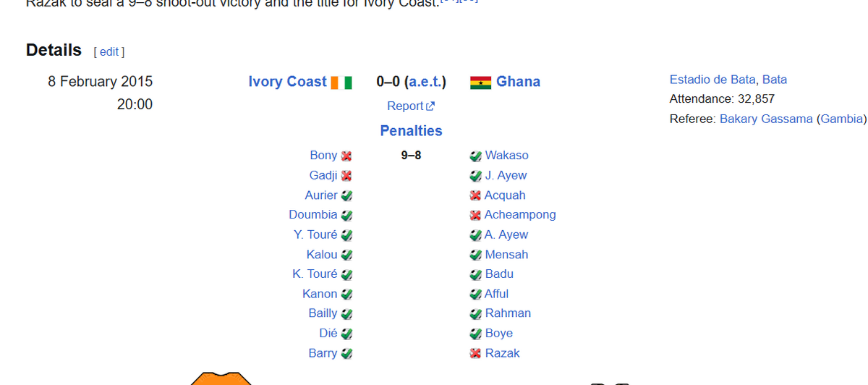Image resolution: width=868 pixels, height=385 pixels.
Task: Click the Ghana flag icon
Action: (x=480, y=82)
